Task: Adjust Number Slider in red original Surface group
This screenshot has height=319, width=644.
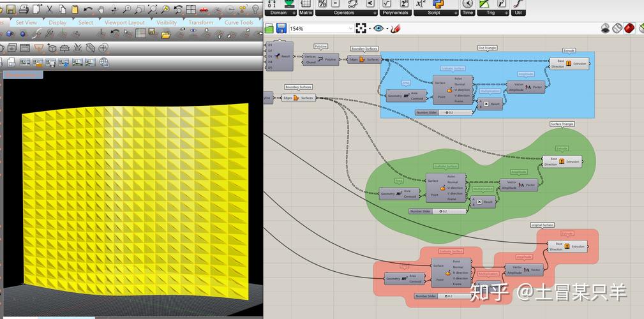Action: [x=443, y=296]
